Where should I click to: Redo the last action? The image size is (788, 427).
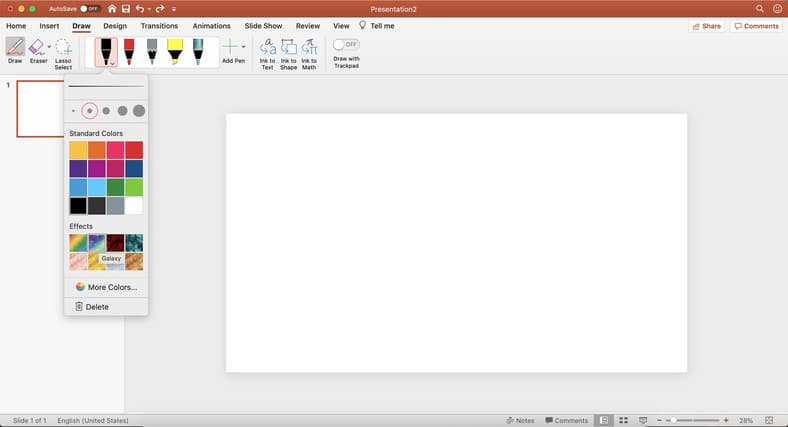pyautogui.click(x=160, y=9)
